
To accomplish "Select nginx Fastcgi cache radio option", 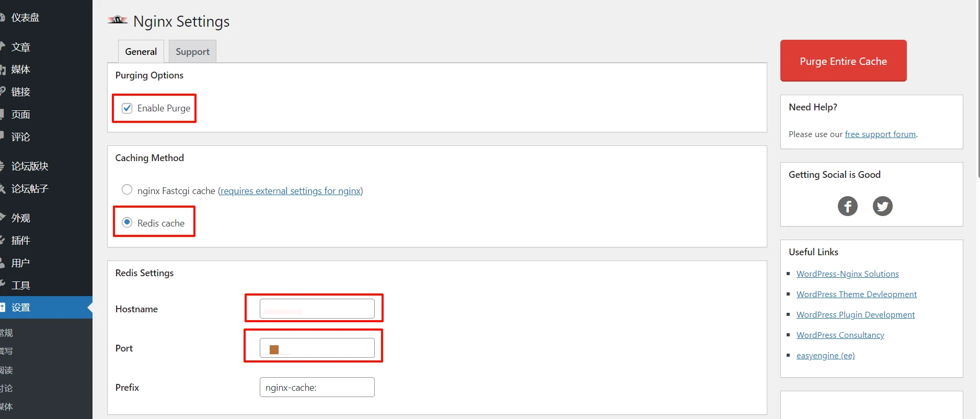I will click(127, 190).
